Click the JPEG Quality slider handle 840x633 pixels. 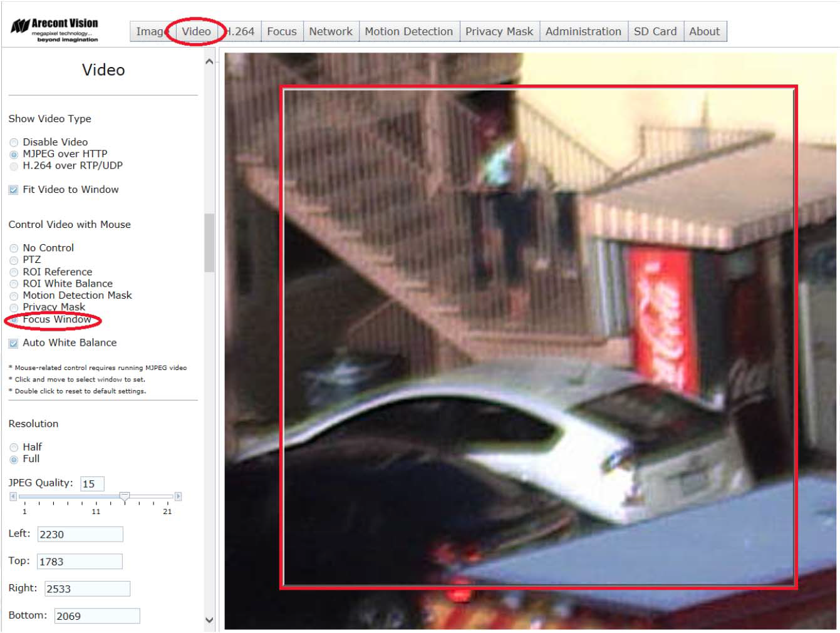[125, 497]
